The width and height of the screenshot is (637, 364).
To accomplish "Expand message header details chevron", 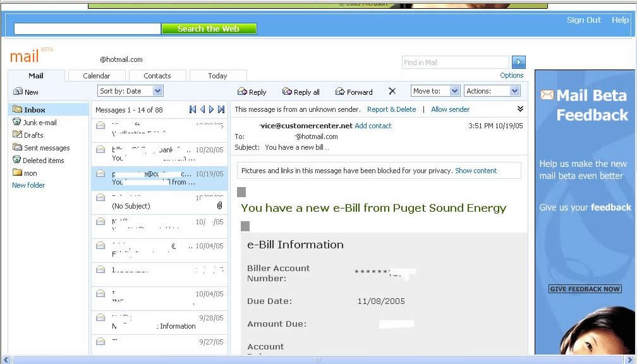I will click(x=521, y=109).
